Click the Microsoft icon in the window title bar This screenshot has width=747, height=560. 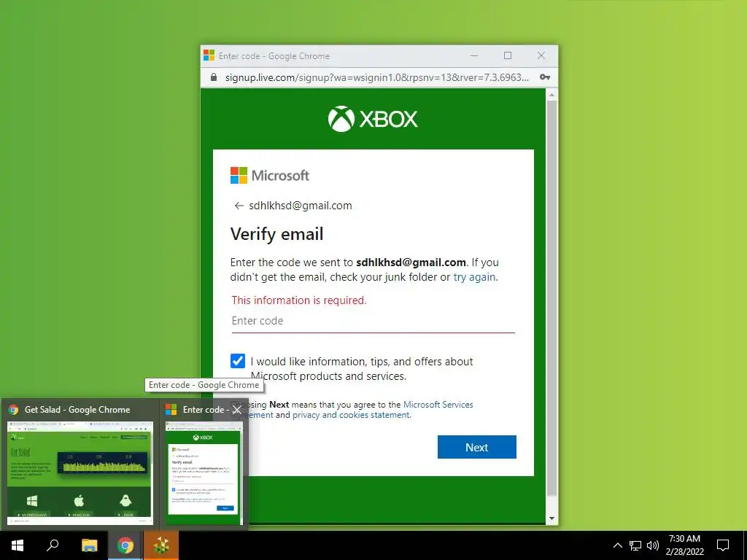click(209, 55)
